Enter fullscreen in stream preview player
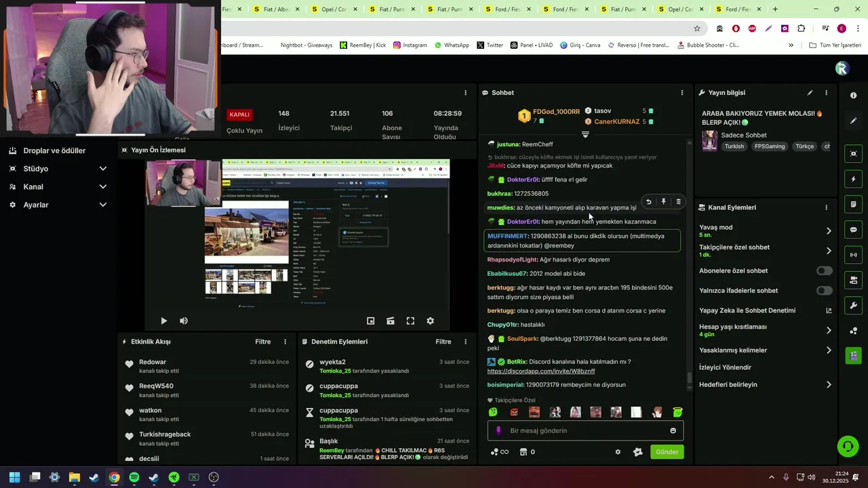 click(410, 321)
